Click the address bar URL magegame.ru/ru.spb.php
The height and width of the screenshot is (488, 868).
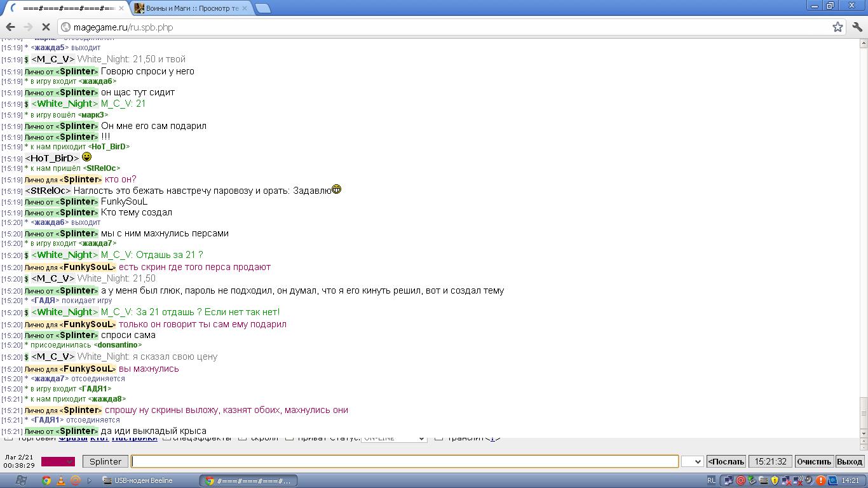pyautogui.click(x=123, y=27)
